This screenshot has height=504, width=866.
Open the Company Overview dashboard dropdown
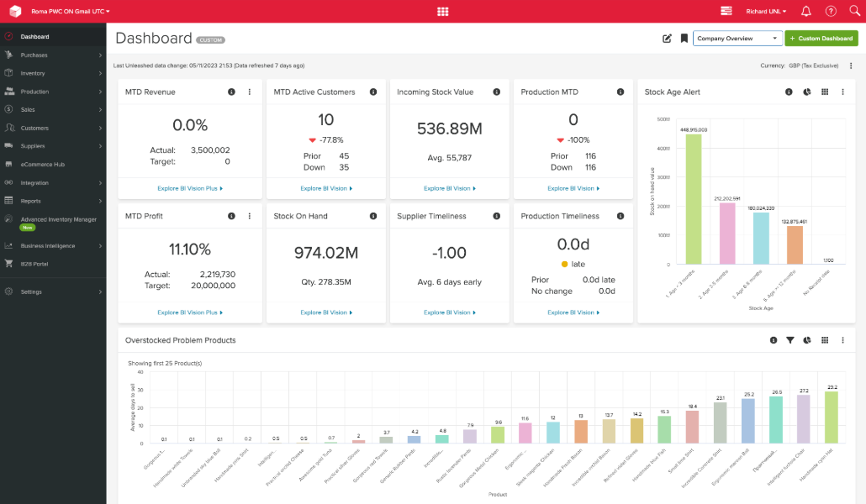point(737,38)
